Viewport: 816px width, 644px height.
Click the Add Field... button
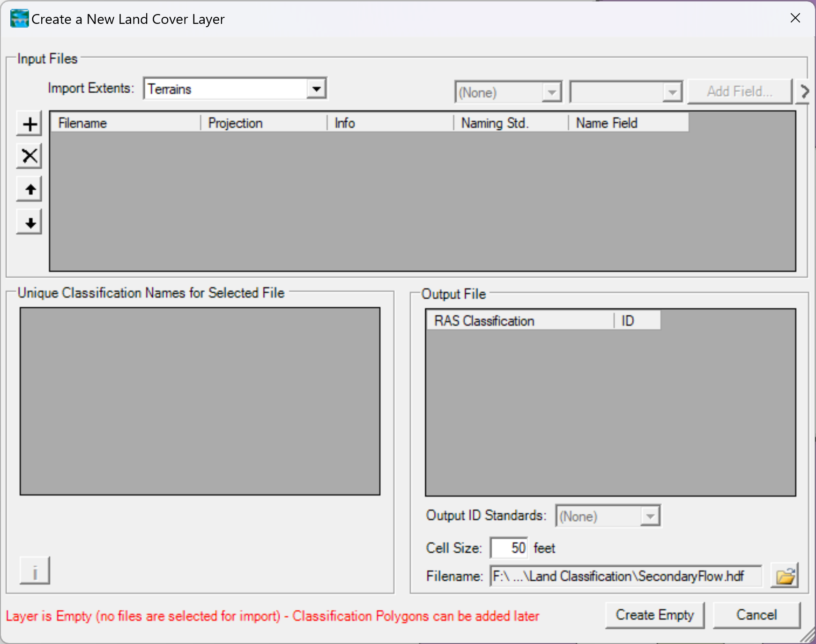(x=739, y=91)
